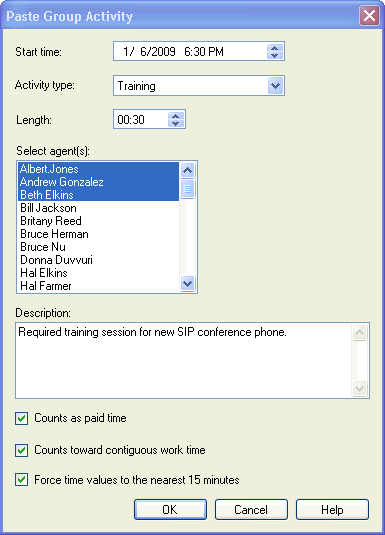Select agent Hal Farmer

[x=98, y=286]
